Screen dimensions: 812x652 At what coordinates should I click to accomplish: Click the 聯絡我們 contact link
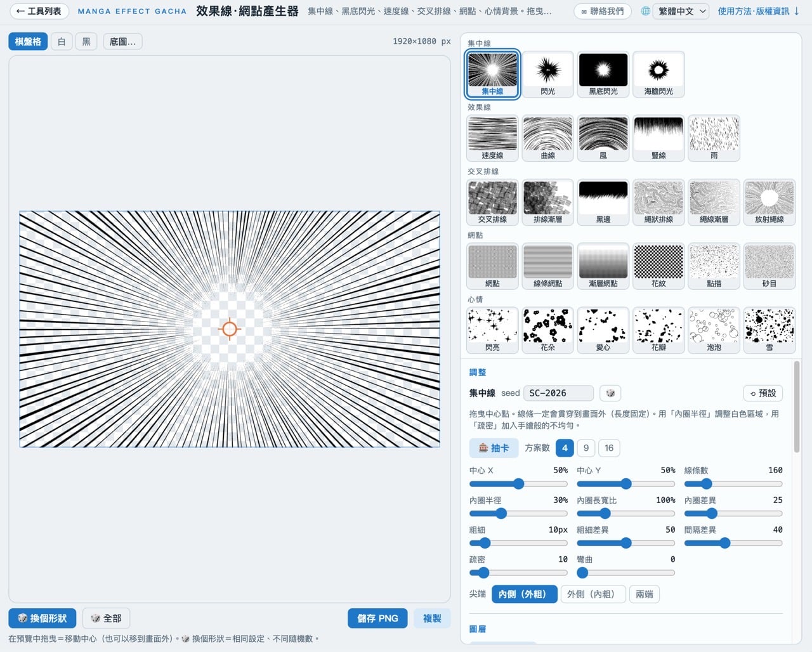(603, 11)
